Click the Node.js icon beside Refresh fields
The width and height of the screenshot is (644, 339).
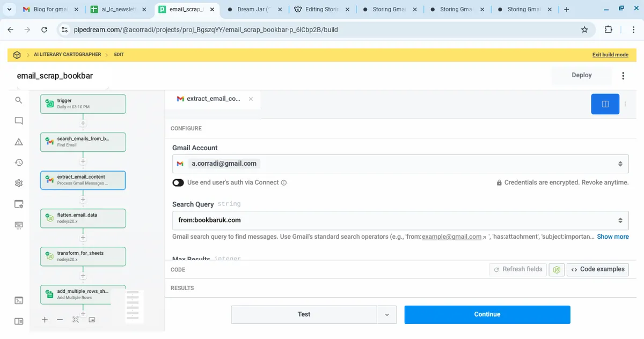558,269
